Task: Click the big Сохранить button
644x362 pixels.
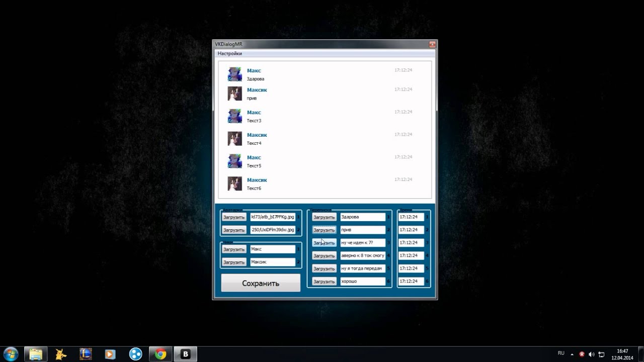Action: tap(261, 283)
